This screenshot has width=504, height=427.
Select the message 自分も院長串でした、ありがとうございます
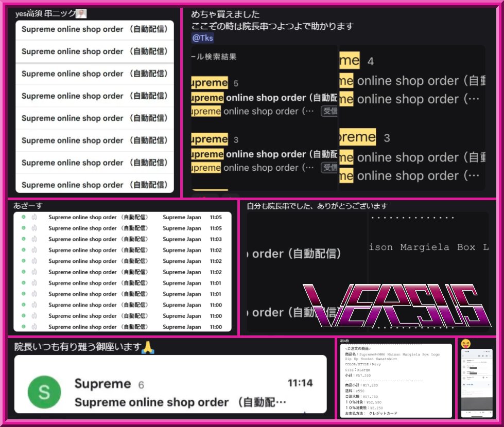point(317,206)
